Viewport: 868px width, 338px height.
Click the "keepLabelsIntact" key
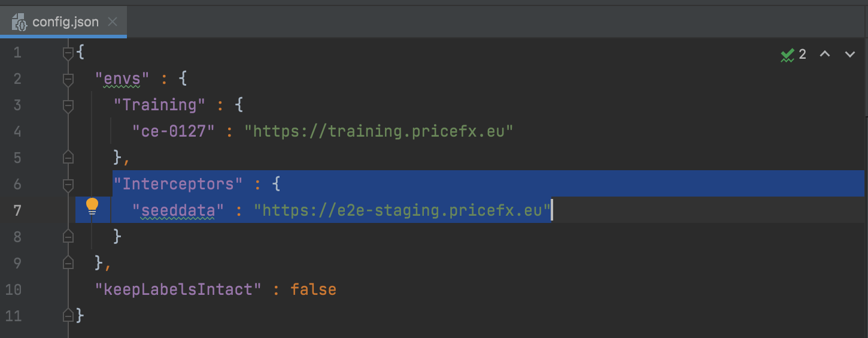click(x=178, y=289)
